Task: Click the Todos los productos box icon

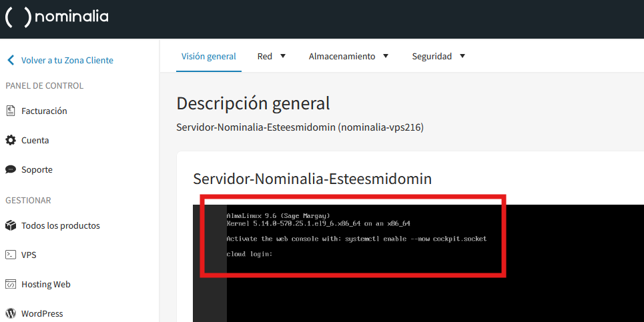Action: point(11,225)
